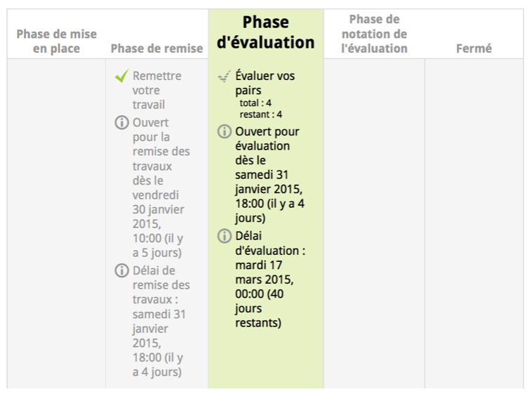
Task: Click the info icon beside Ouvert pour la remise
Action: tap(122, 123)
